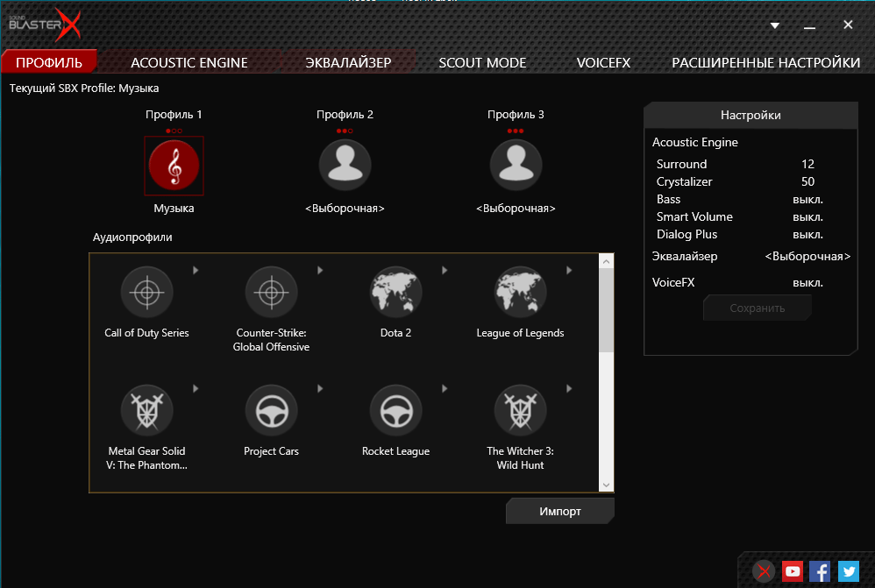This screenshot has width=875, height=588.
Task: Click the Crystalizer value 50
Action: click(x=807, y=182)
